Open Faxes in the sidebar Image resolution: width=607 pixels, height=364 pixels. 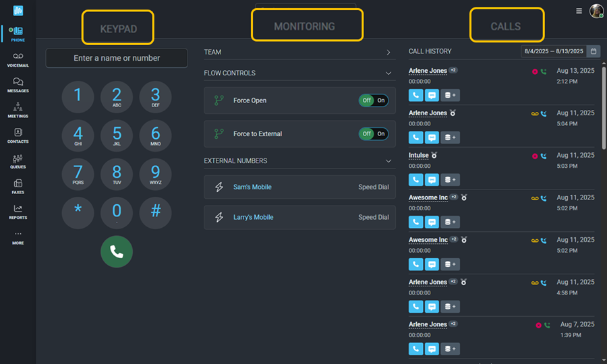tap(18, 186)
